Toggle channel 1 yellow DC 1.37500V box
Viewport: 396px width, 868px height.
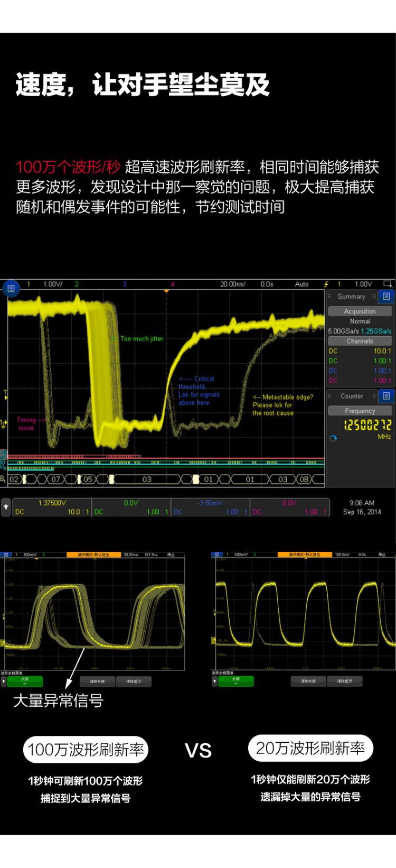(x=52, y=507)
